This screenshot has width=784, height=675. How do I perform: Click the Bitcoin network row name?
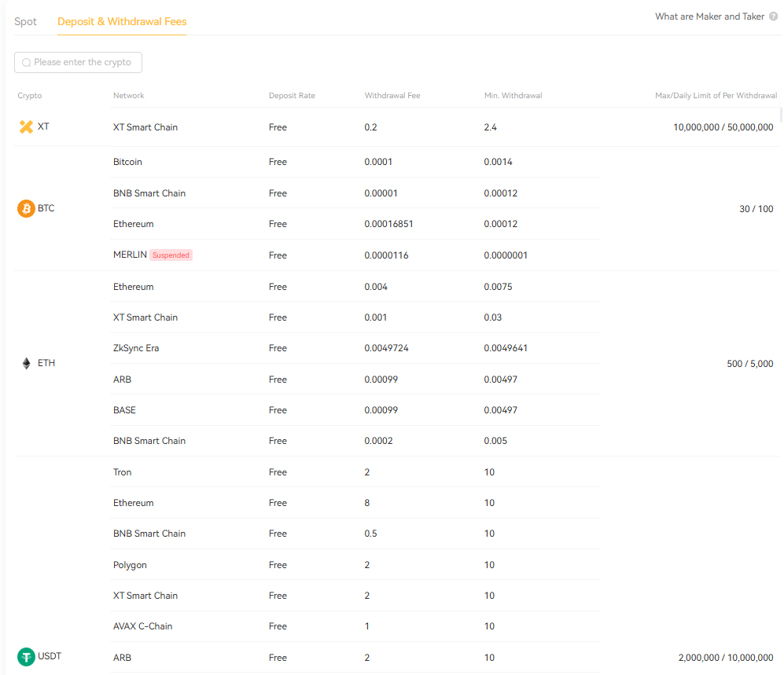pyautogui.click(x=127, y=162)
